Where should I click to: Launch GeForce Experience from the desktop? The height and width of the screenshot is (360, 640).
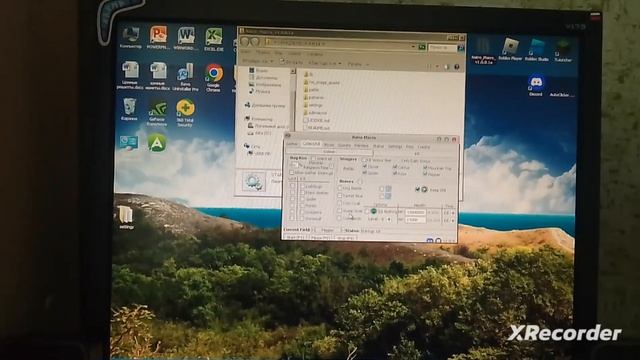(x=157, y=113)
